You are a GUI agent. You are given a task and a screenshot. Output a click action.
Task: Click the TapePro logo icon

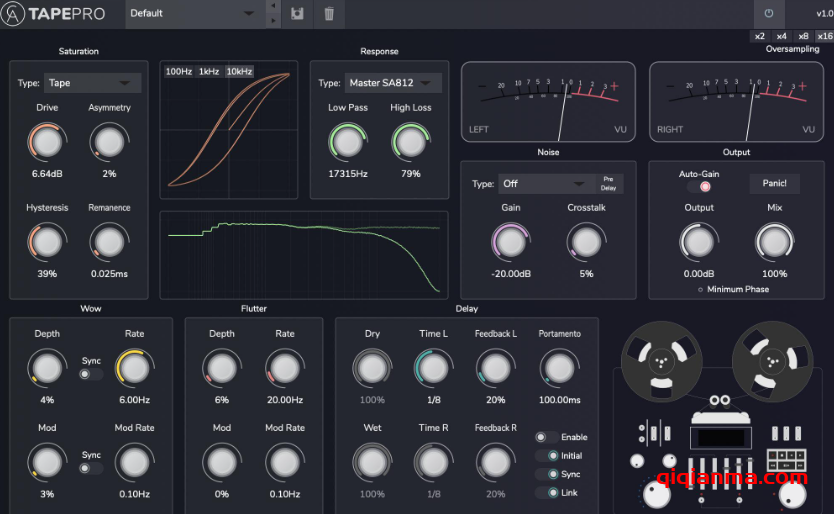15,14
